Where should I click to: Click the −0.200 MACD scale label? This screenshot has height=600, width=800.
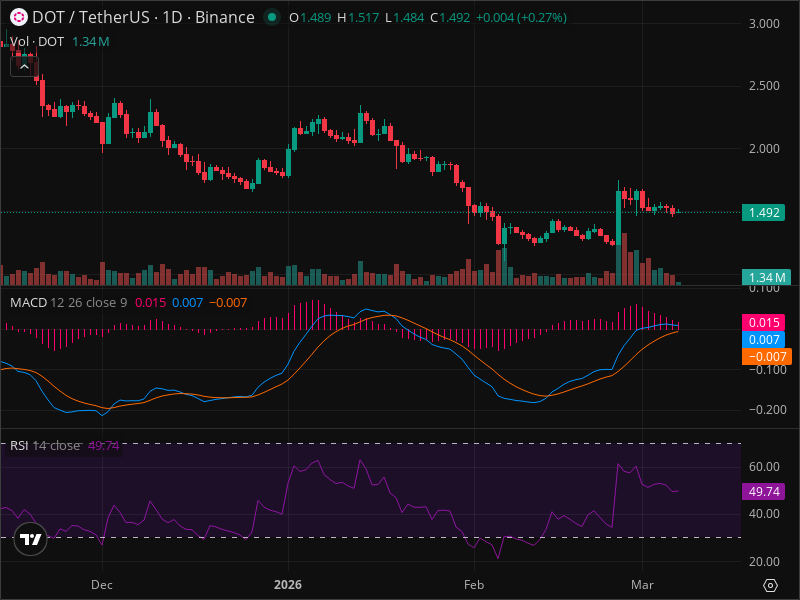coord(767,410)
